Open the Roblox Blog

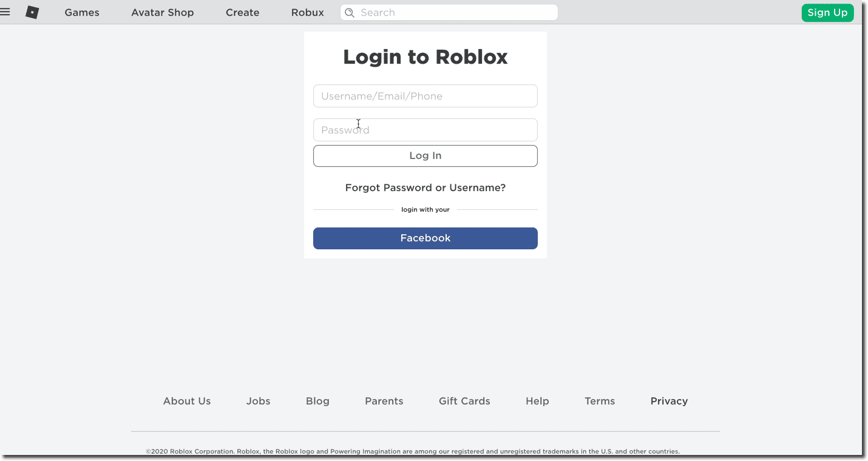coord(317,401)
